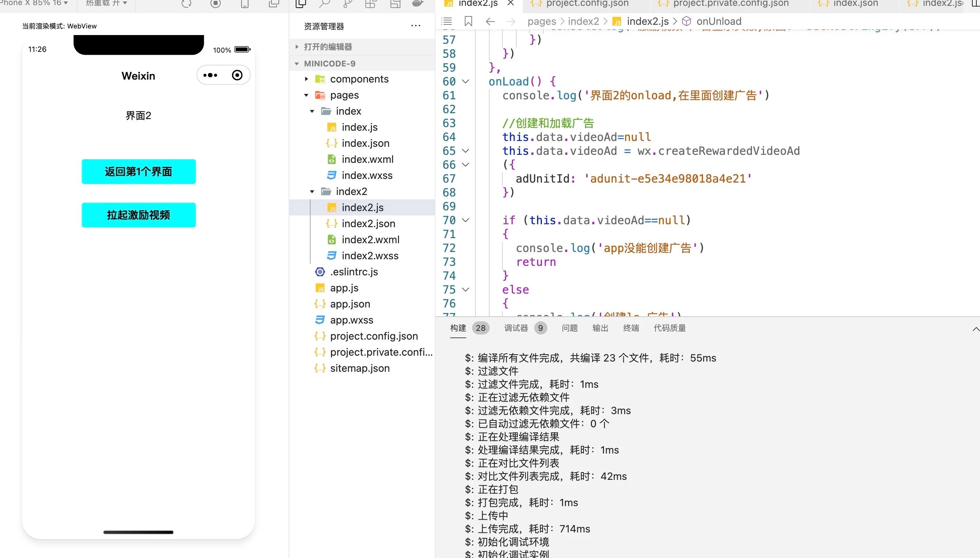This screenshot has width=980, height=558.
Task: Open the search panel magnifier icon
Action: 324,4
